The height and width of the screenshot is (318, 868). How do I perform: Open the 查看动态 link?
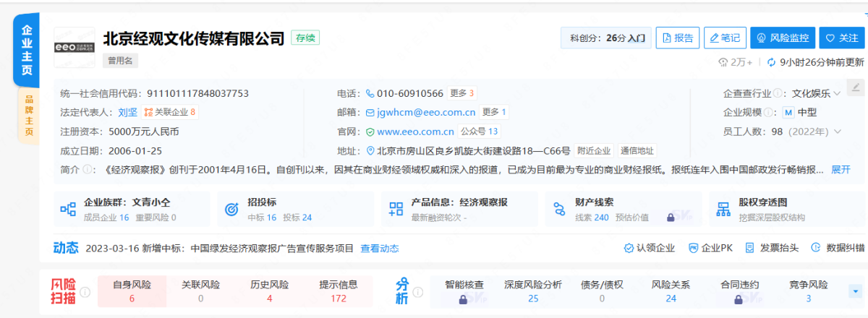point(380,248)
